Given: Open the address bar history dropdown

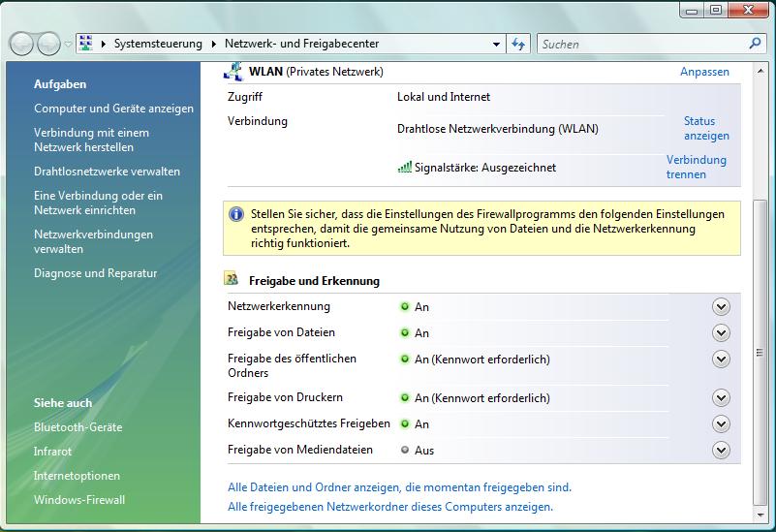Looking at the screenshot, I should coord(496,44).
